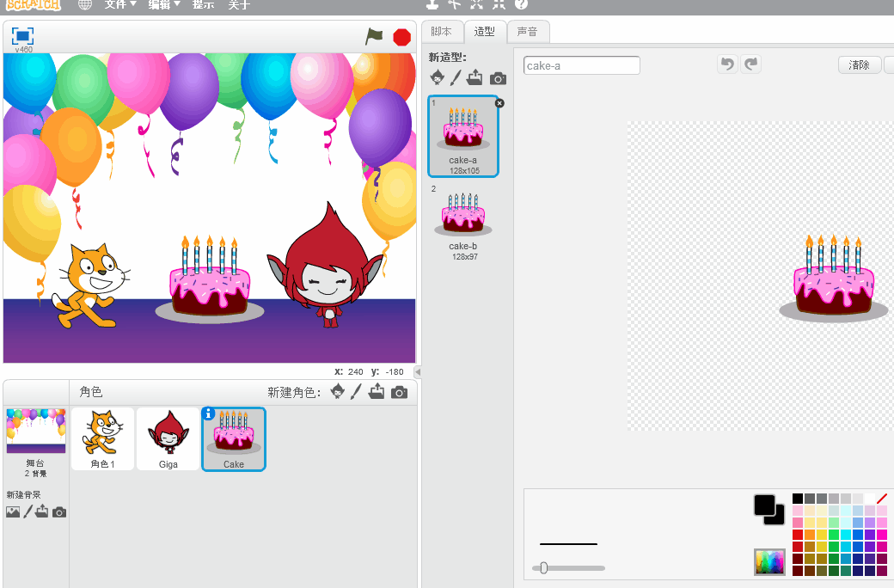Open the rainbow color picker
The width and height of the screenshot is (894, 588).
769,562
